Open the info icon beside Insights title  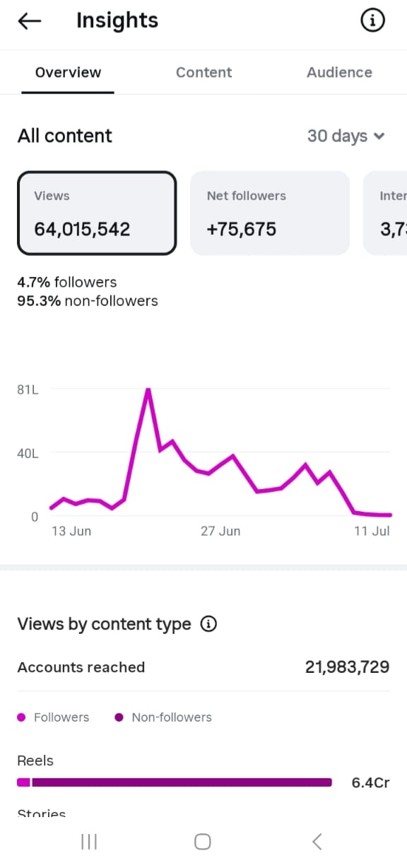tap(372, 21)
